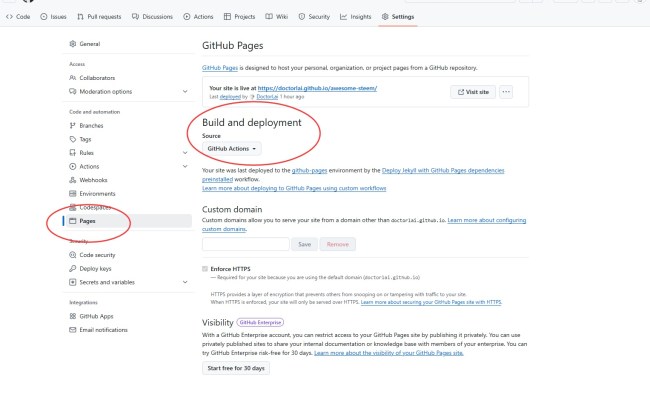Expand Secrets and variables chevron

coord(185,282)
